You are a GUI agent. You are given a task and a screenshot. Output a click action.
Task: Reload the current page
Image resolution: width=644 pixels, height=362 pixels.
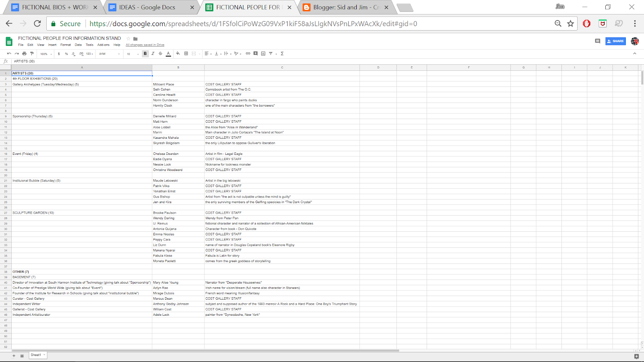tap(37, 24)
